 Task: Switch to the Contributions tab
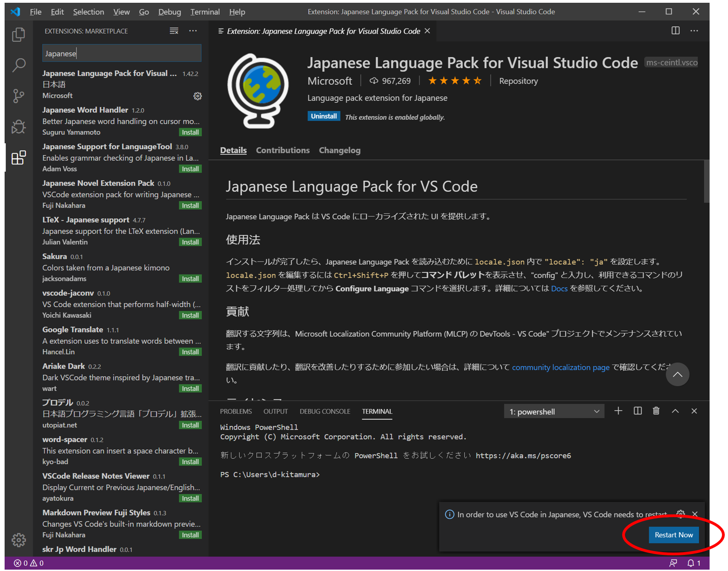[283, 150]
